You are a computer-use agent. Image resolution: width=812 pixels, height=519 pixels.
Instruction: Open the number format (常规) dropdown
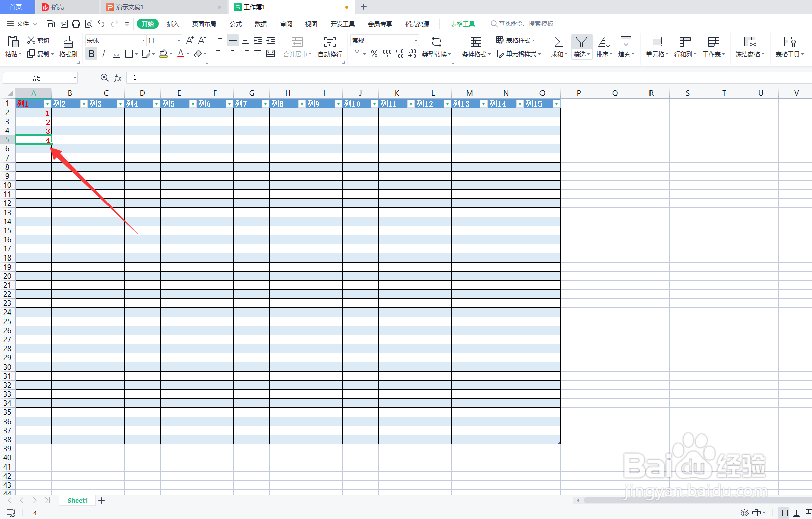click(x=416, y=40)
